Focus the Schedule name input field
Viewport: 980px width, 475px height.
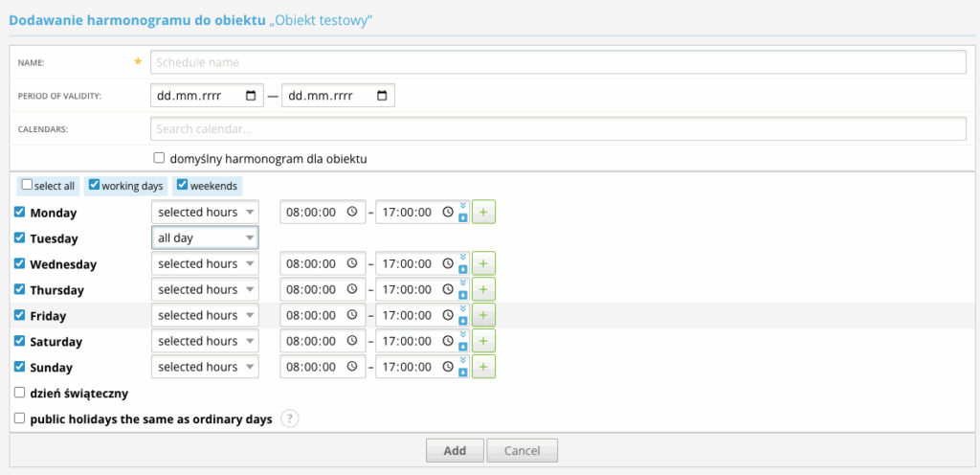coord(557,62)
